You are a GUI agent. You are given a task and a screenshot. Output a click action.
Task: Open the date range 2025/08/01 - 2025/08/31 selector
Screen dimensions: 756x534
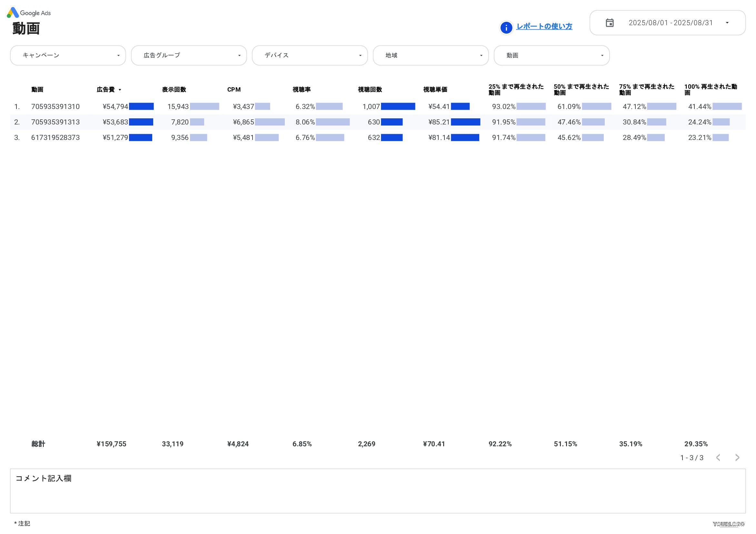tap(671, 23)
